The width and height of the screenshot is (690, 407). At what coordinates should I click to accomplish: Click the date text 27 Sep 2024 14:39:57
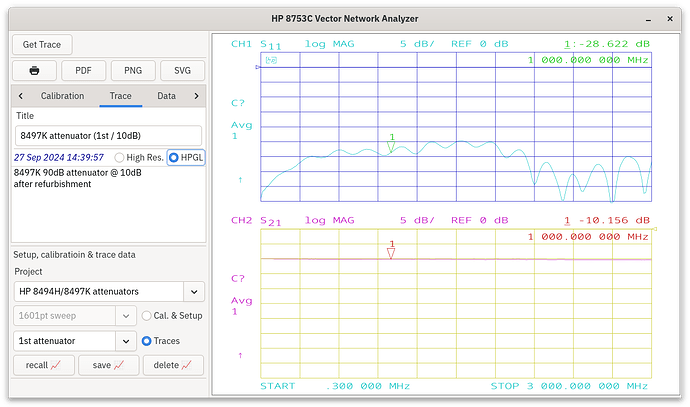point(59,158)
